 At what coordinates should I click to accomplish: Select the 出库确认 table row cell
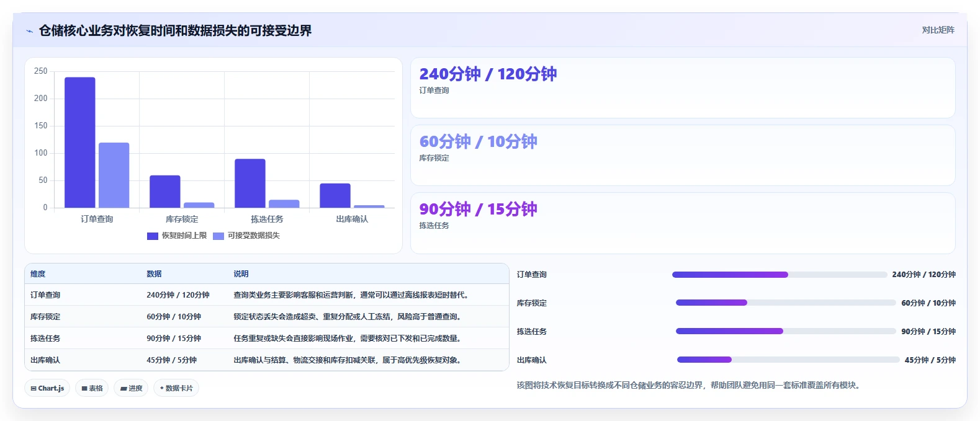45,360
